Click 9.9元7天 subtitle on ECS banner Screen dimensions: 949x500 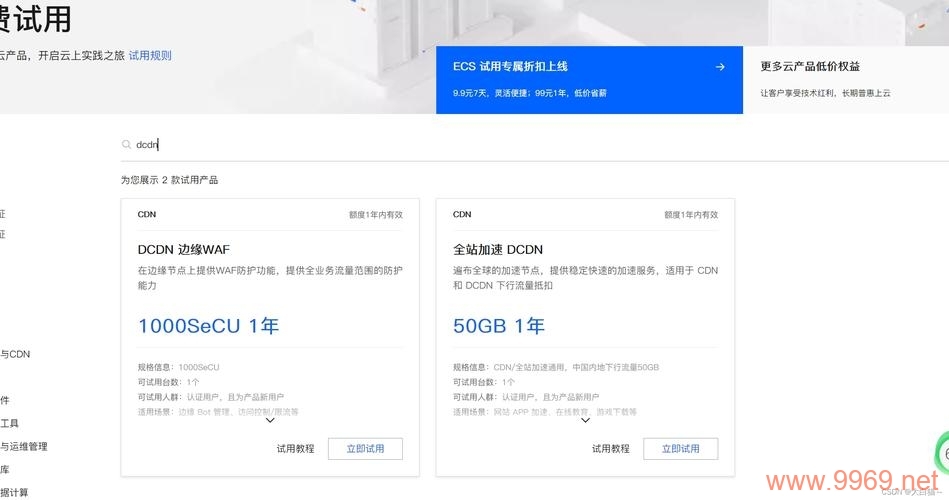tap(530, 93)
